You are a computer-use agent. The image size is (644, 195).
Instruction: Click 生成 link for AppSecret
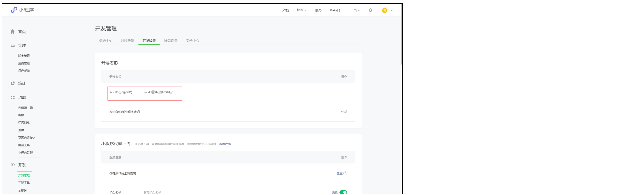(344, 112)
